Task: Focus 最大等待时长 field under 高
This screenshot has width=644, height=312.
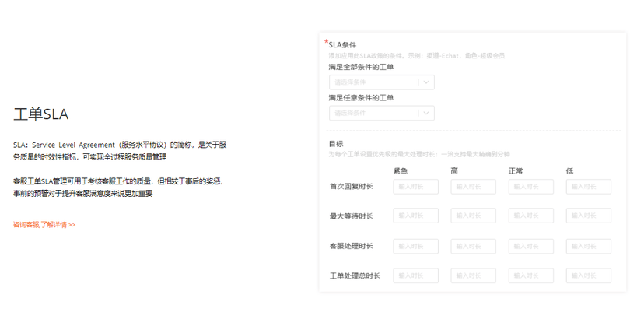Action: click(x=473, y=216)
